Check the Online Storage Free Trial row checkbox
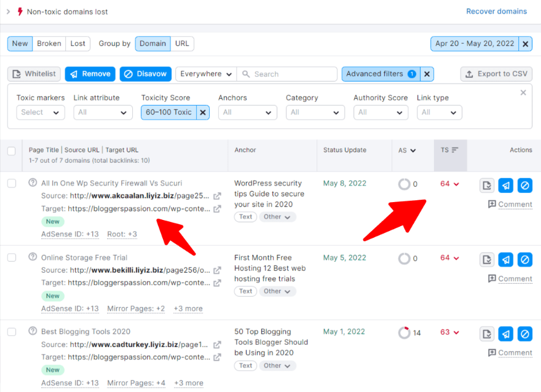This screenshot has height=392, width=541. point(11,258)
